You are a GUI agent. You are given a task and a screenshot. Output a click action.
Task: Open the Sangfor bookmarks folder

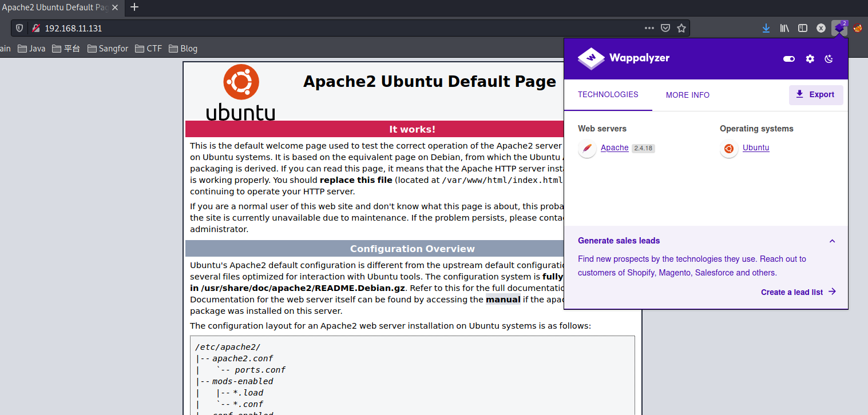[108, 49]
